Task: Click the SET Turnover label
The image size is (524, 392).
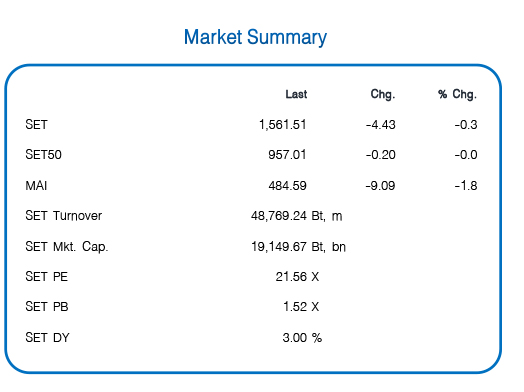Action: (x=63, y=216)
